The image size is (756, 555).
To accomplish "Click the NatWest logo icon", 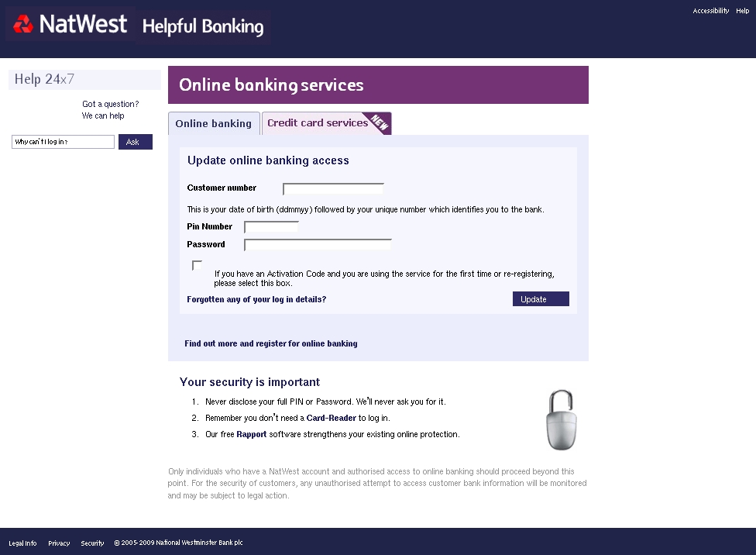I will [23, 24].
